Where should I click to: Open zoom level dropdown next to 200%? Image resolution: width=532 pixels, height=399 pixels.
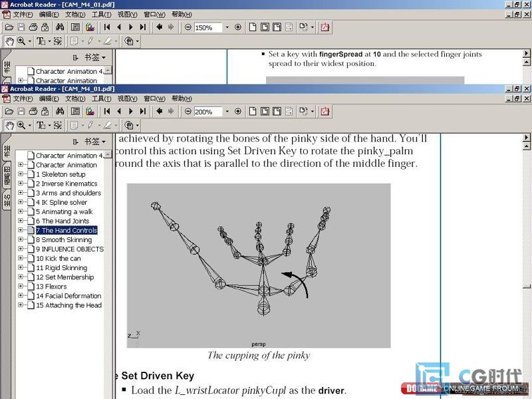click(227, 111)
